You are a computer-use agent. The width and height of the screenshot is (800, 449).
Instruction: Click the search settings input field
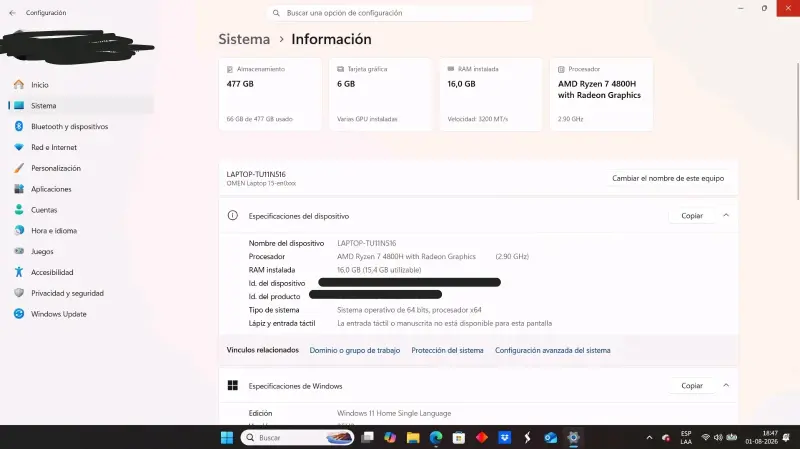[399, 13]
